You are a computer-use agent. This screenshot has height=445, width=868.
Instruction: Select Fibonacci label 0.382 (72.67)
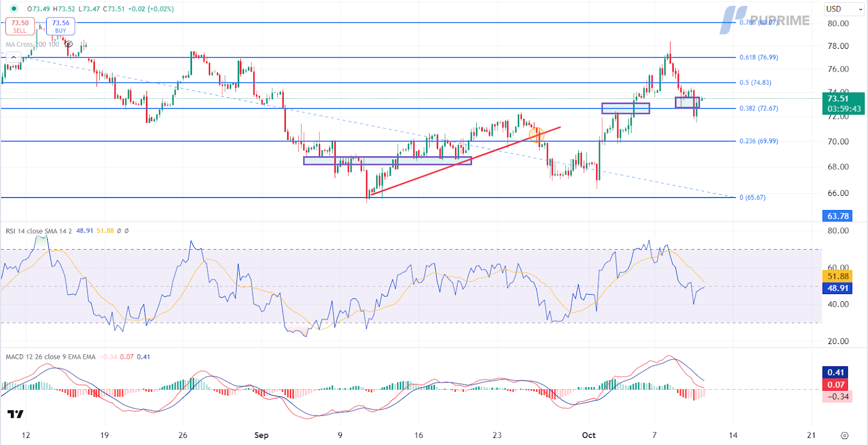click(x=758, y=108)
